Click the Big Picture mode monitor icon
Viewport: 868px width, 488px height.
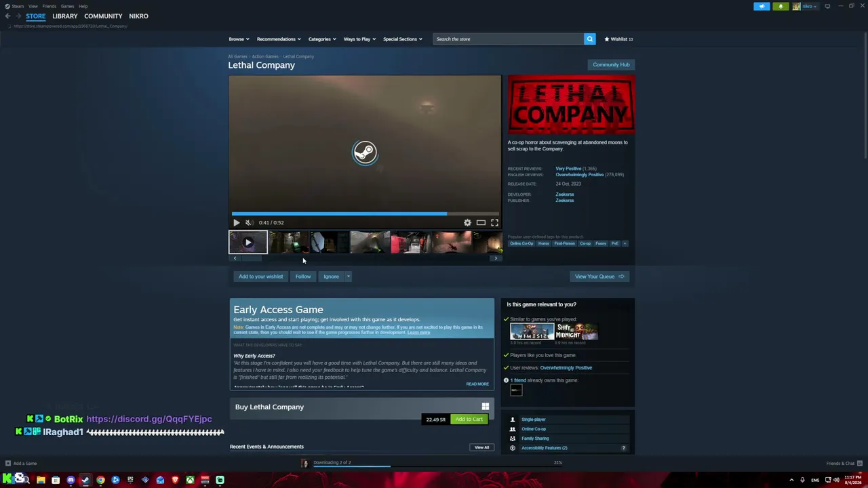[827, 6]
